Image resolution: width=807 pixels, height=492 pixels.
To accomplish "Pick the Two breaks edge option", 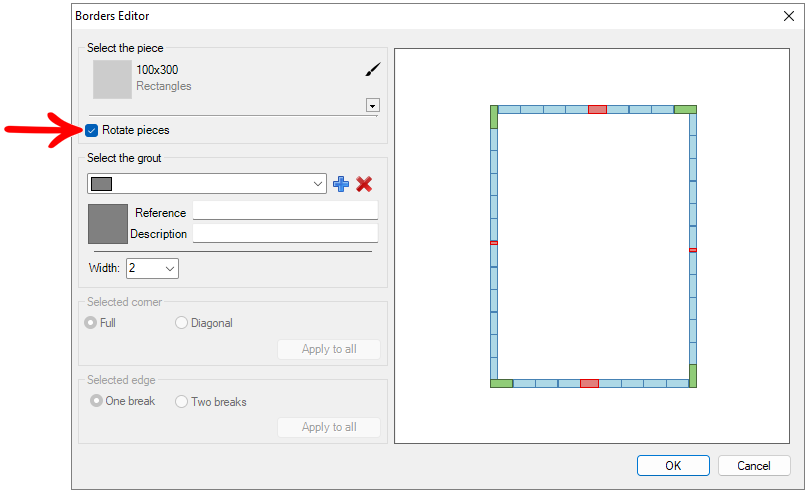I will point(181,401).
